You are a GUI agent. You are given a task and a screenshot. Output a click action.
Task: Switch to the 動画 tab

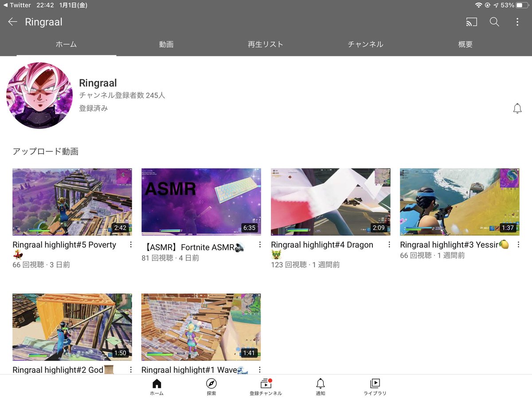[166, 44]
